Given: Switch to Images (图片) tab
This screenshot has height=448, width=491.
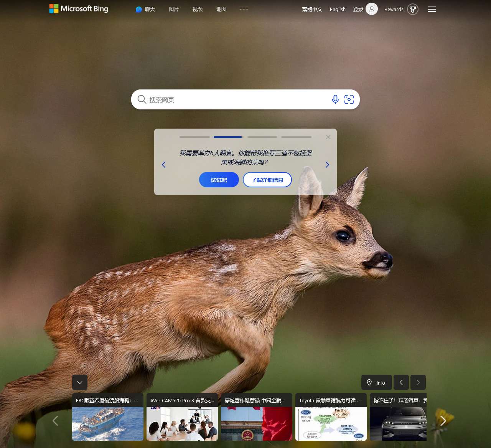Looking at the screenshot, I should tap(174, 9).
